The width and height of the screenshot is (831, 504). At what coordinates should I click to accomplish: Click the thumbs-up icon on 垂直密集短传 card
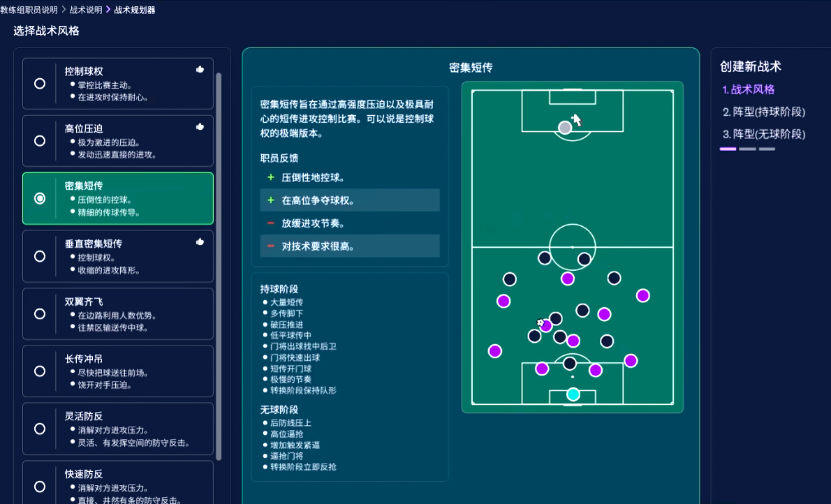pyautogui.click(x=200, y=242)
